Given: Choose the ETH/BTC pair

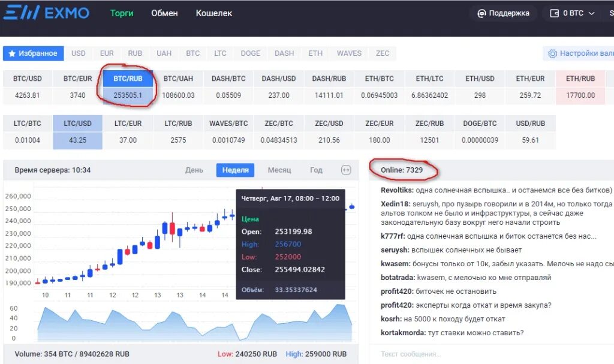Looking at the screenshot, I should pos(380,87).
